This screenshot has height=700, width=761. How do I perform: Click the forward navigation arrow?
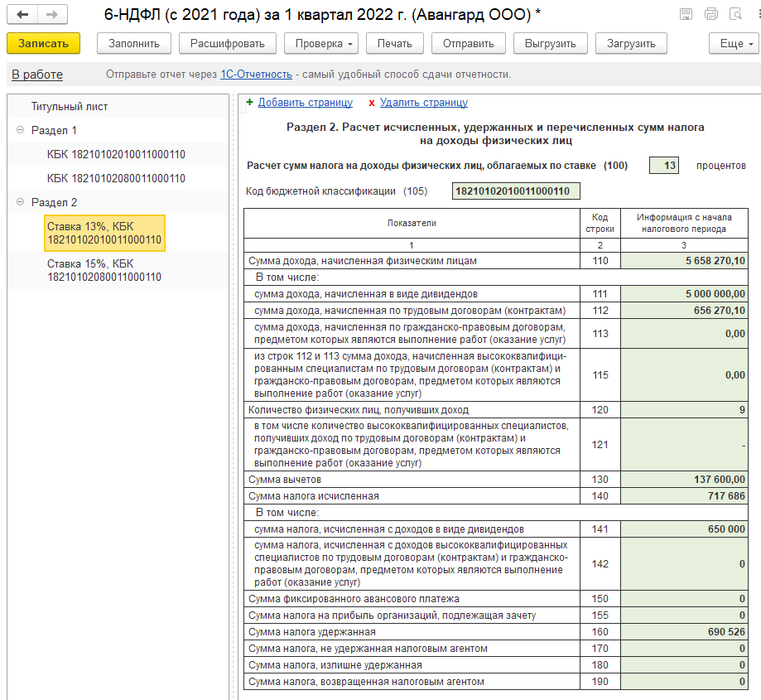click(52, 15)
